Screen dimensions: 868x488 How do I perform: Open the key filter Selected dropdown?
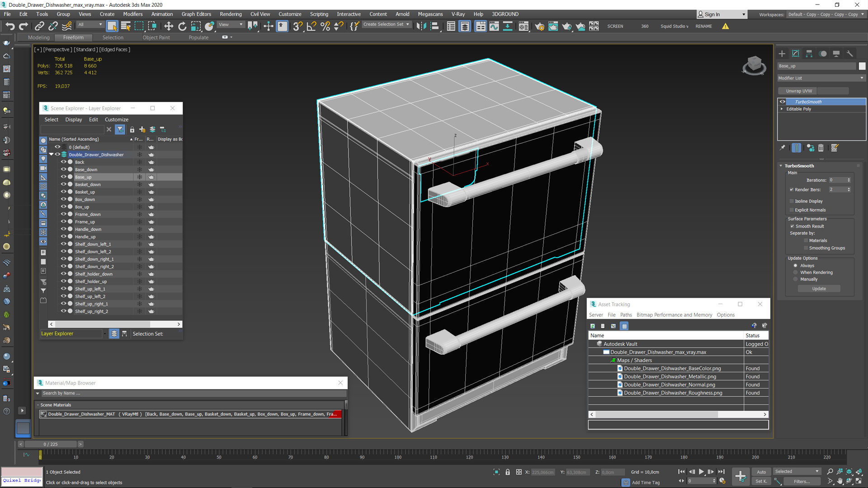coord(797,471)
